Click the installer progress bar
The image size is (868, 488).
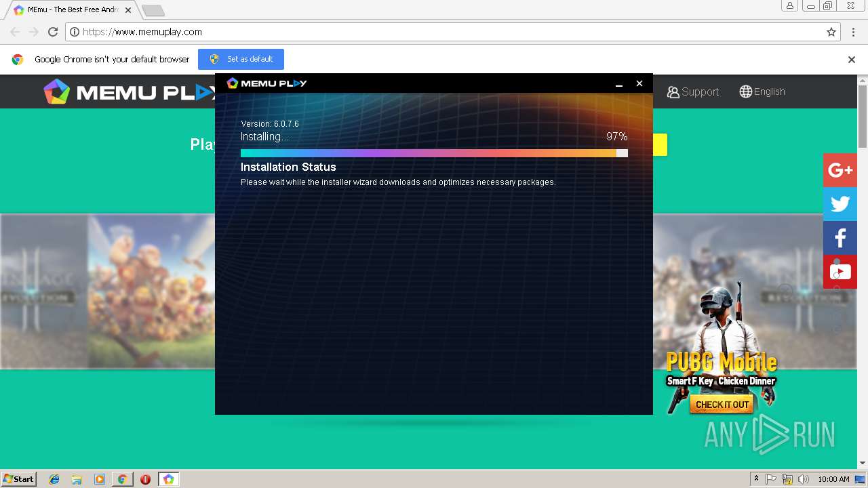[x=434, y=153]
